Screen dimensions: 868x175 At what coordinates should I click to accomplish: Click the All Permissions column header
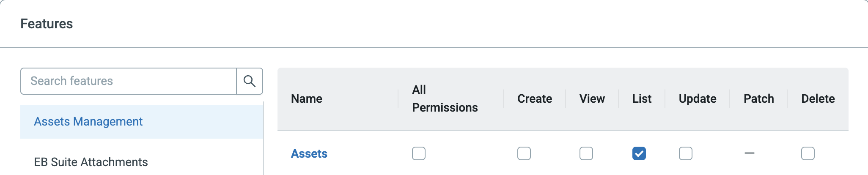(445, 99)
